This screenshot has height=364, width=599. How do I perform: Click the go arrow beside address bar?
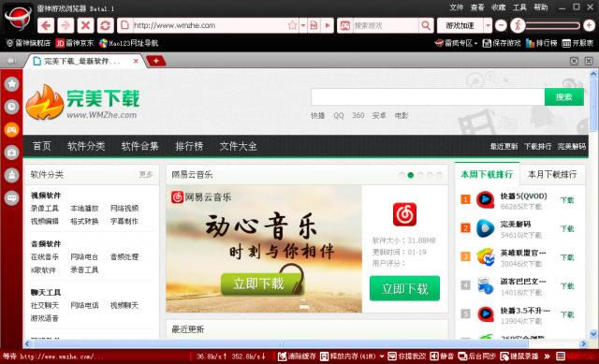[x=328, y=25]
